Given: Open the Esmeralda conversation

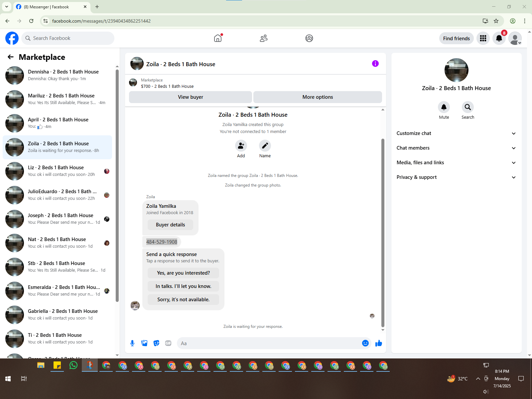Looking at the screenshot, I should point(57,291).
